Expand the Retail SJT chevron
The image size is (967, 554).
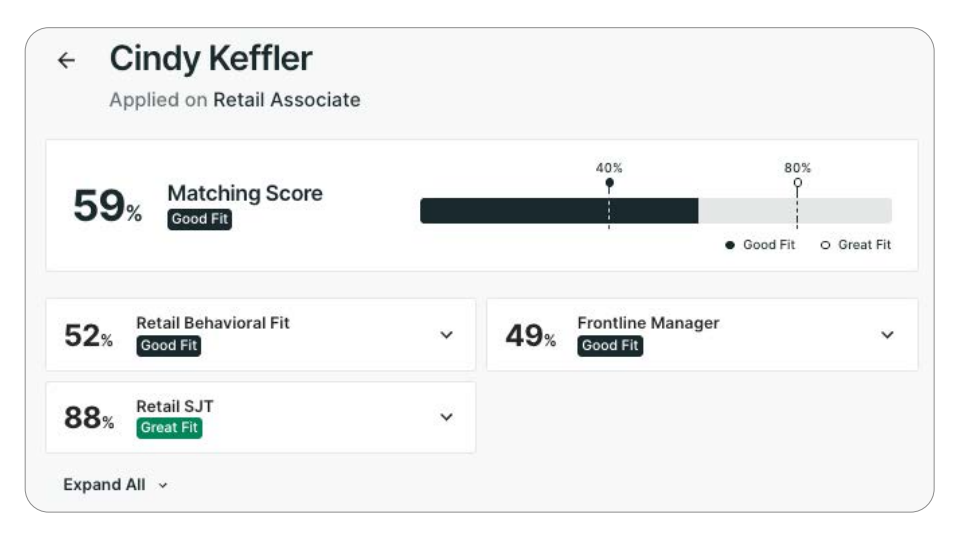click(x=447, y=417)
